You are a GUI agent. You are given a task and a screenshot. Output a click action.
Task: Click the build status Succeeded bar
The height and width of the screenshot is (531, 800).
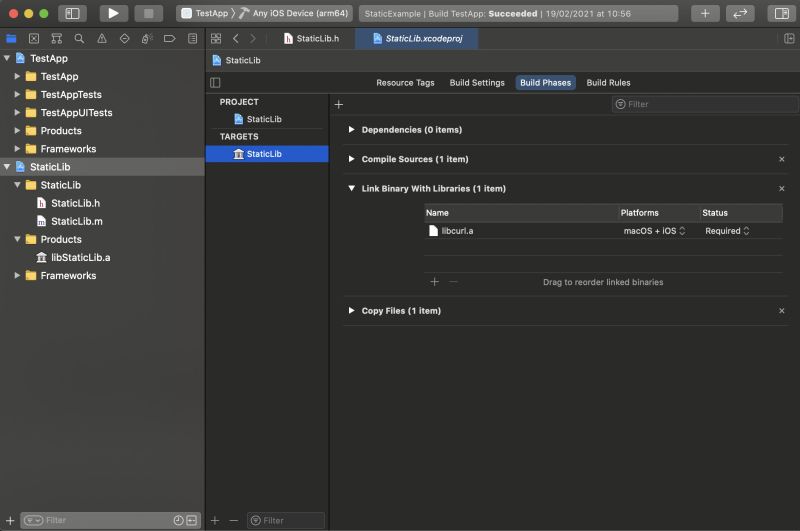pyautogui.click(x=518, y=13)
